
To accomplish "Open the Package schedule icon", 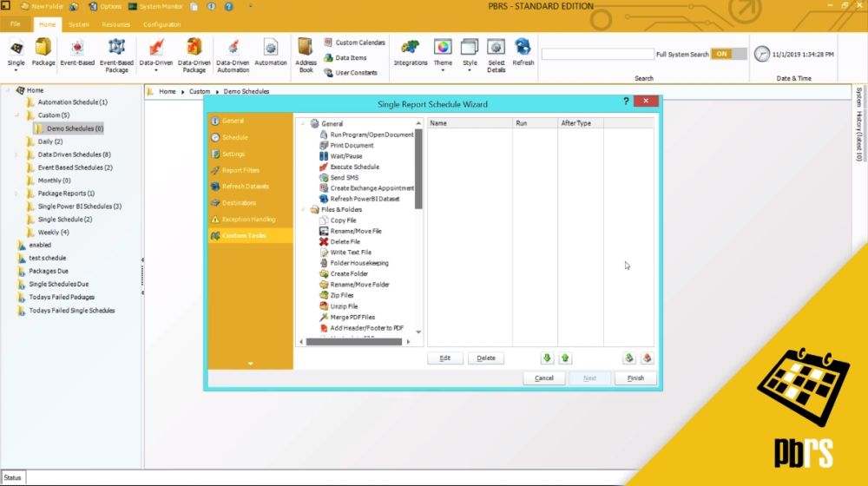I will pyautogui.click(x=43, y=53).
